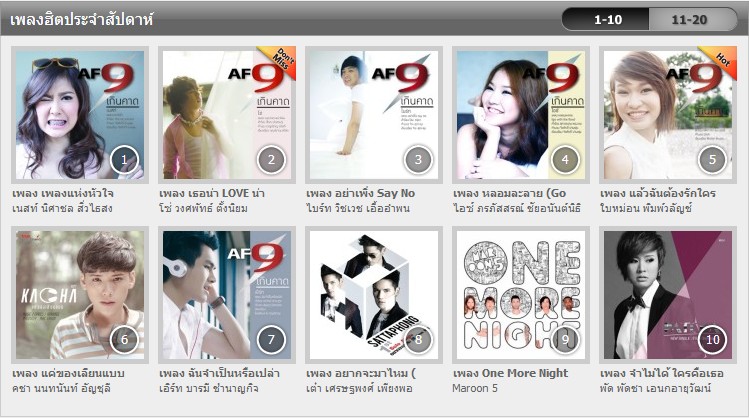Screen dimensions: 749x418
Task: Open rank 1 album cover thumbnail
Action: pyautogui.click(x=80, y=115)
